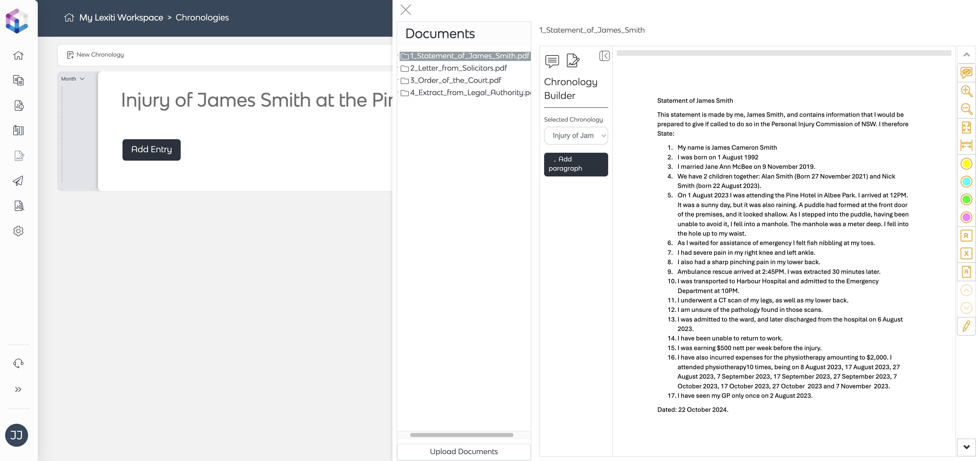Screen dimensions: 980x461
Task: Toggle the R redaction box tool
Action: (966, 236)
